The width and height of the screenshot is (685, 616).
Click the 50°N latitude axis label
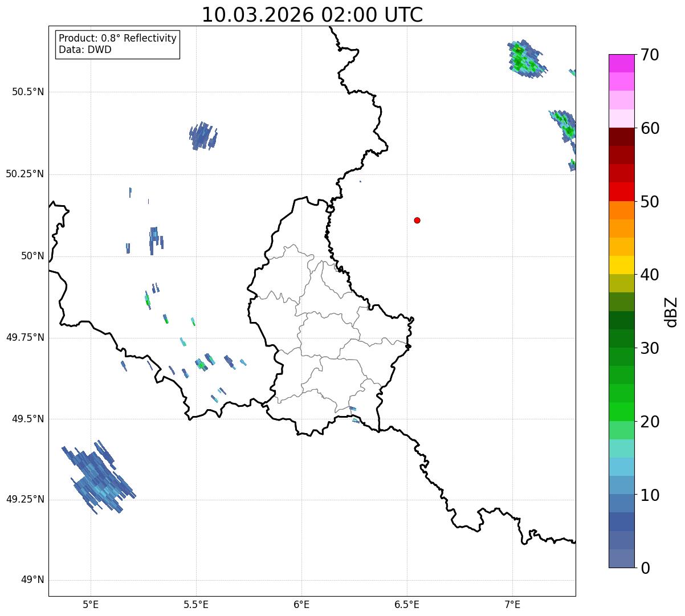(x=32, y=256)
